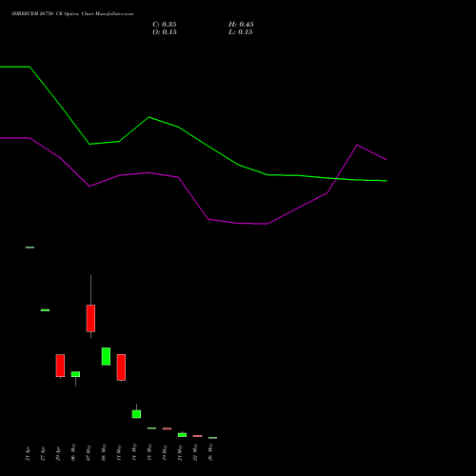Click the small green candle above 21 May

(x=182, y=435)
